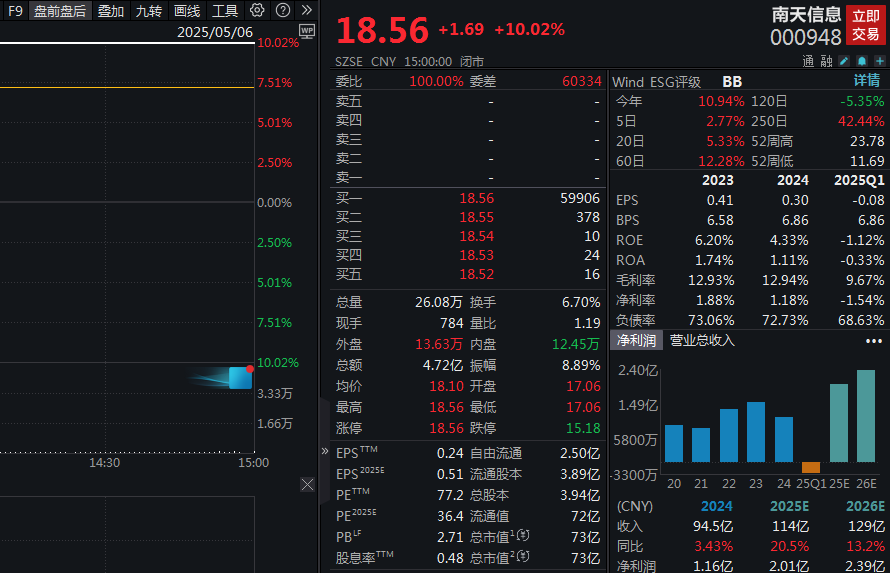Click the 通 stock connect tag
Viewport: 890px width, 573px height.
[x=808, y=61]
